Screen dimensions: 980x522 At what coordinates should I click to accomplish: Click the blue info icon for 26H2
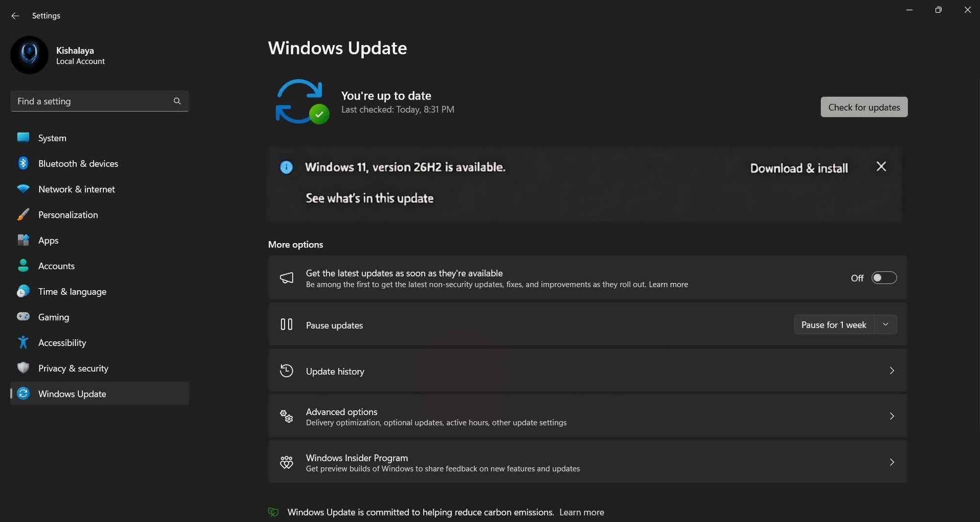(x=286, y=167)
